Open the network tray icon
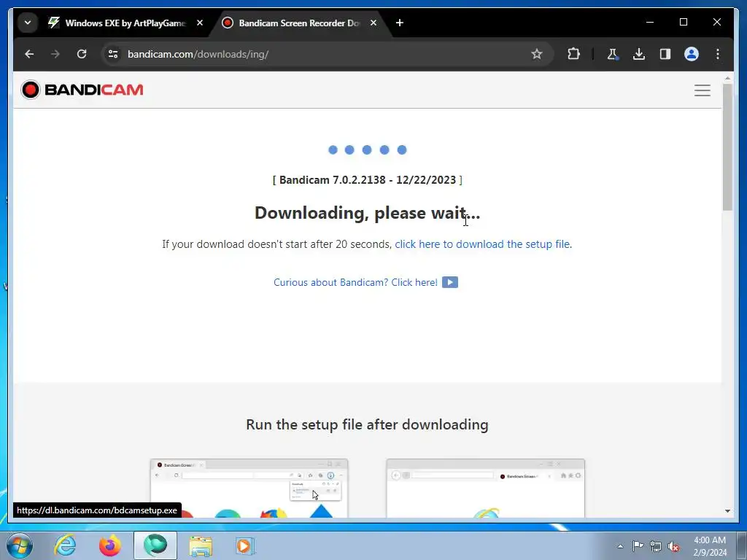Image resolution: width=747 pixels, height=560 pixels. (656, 546)
